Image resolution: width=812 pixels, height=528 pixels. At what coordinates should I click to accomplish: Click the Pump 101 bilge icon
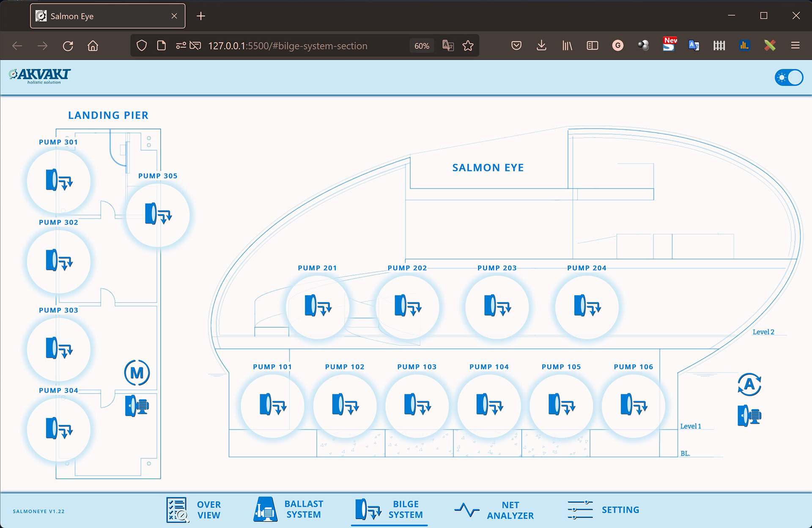click(272, 405)
